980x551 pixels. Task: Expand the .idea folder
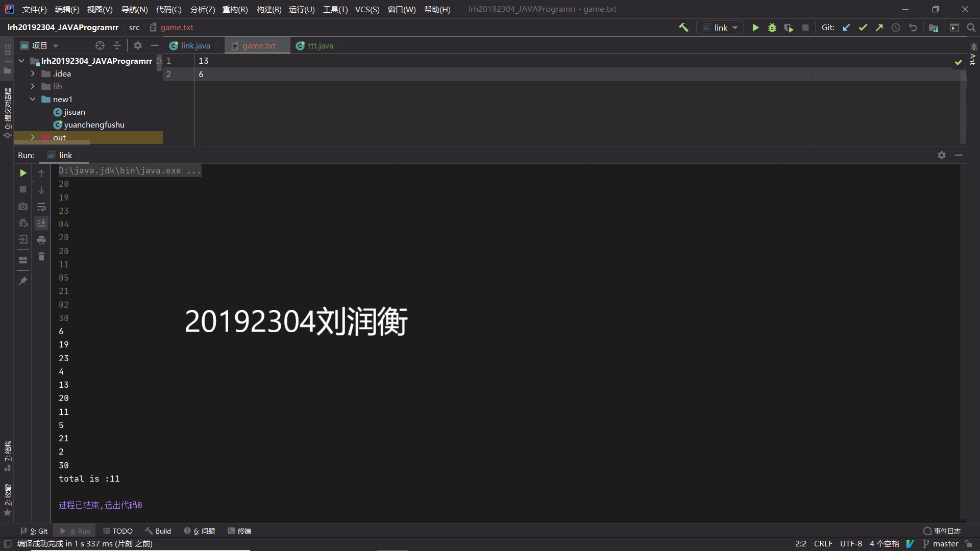(x=33, y=73)
